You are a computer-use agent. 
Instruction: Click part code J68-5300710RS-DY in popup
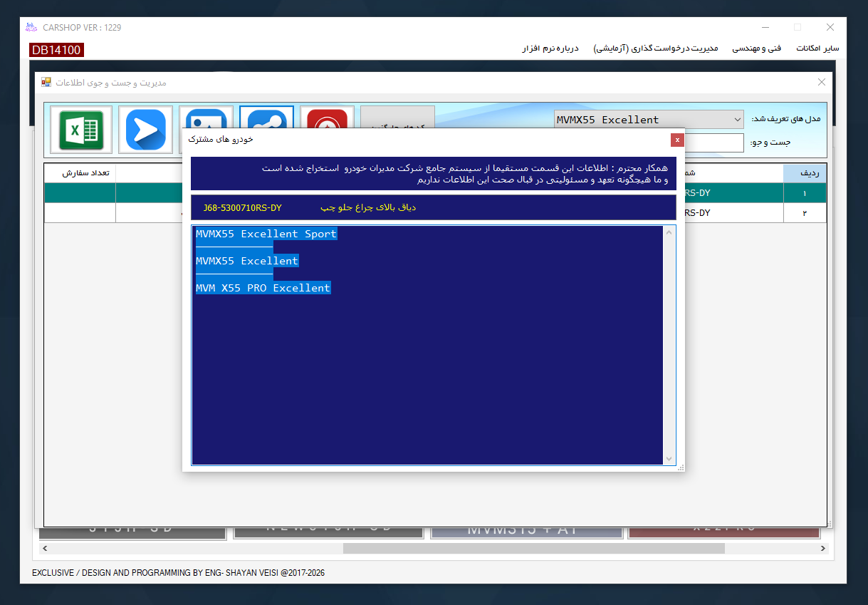point(242,208)
